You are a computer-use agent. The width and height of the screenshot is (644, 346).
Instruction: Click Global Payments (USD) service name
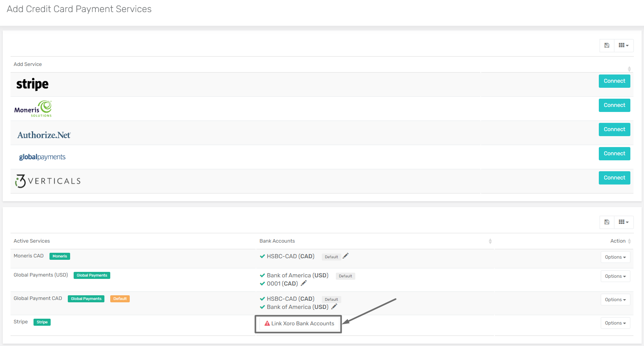(x=41, y=275)
